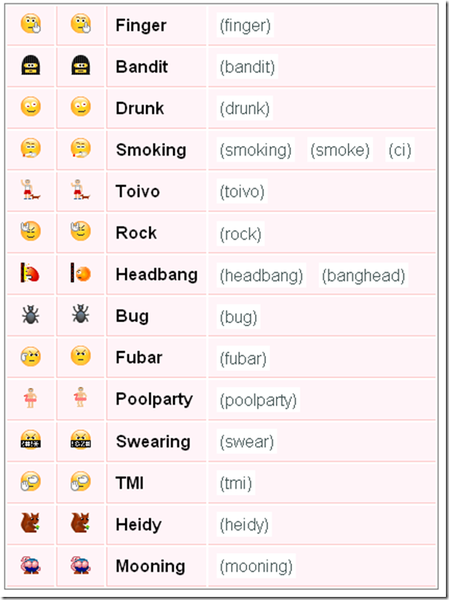Select the first-column Swearing emoticon
Image resolution: width=449 pixels, height=600 pixels.
tap(31, 439)
